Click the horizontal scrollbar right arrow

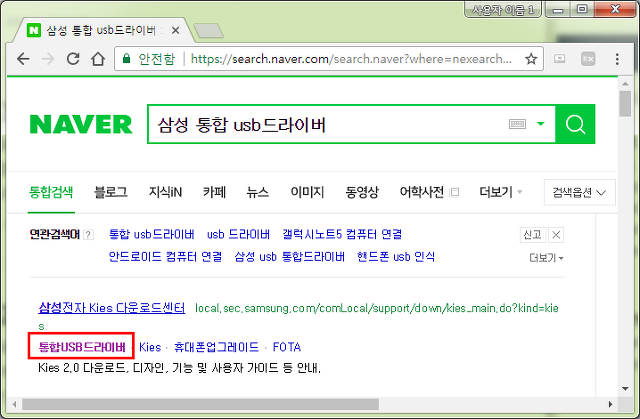point(611,404)
